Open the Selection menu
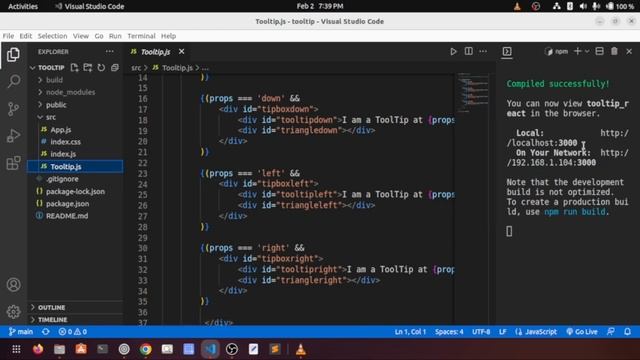640x360 pixels. [52, 36]
